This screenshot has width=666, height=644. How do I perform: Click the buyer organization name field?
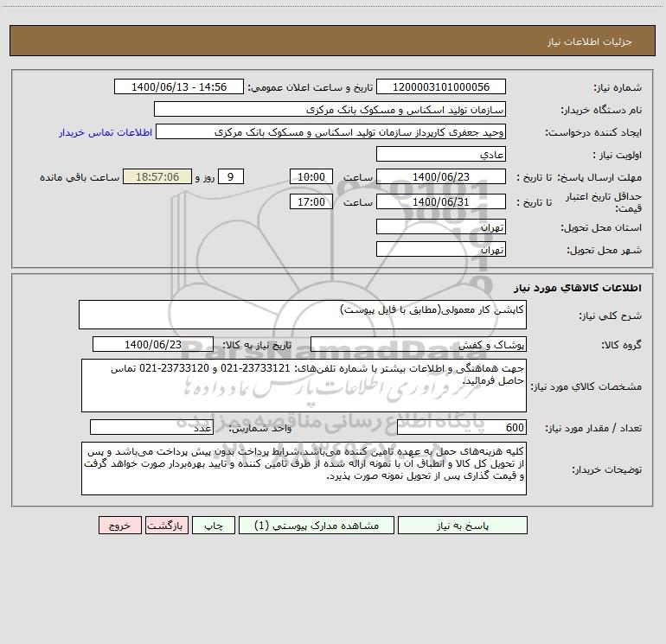tap(330, 110)
